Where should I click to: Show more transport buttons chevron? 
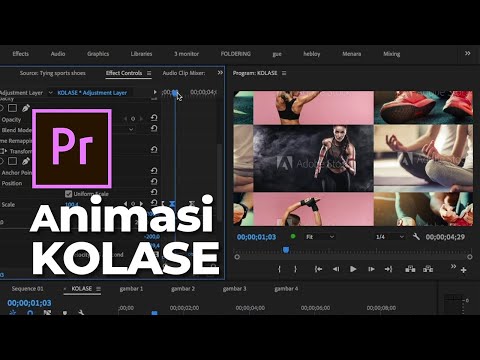pyautogui.click(x=453, y=266)
